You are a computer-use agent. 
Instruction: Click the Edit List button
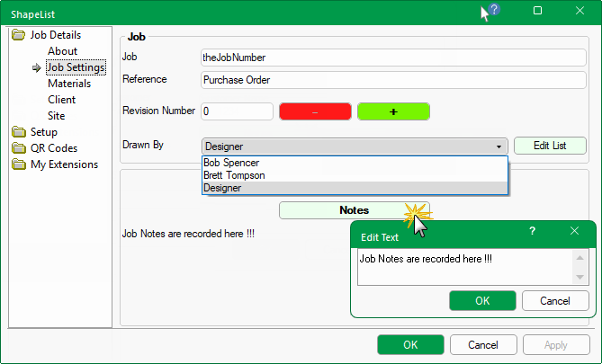click(x=550, y=146)
